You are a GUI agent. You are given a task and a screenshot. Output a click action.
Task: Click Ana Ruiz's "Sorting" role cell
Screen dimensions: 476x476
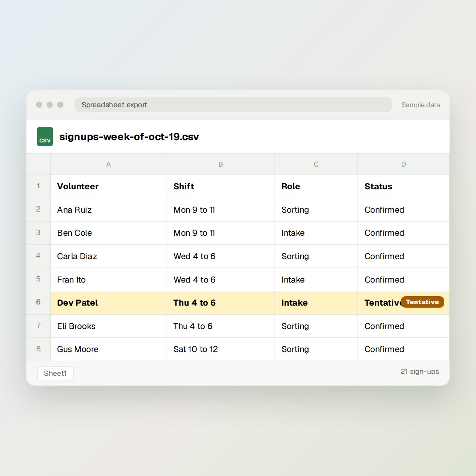[x=316, y=210]
